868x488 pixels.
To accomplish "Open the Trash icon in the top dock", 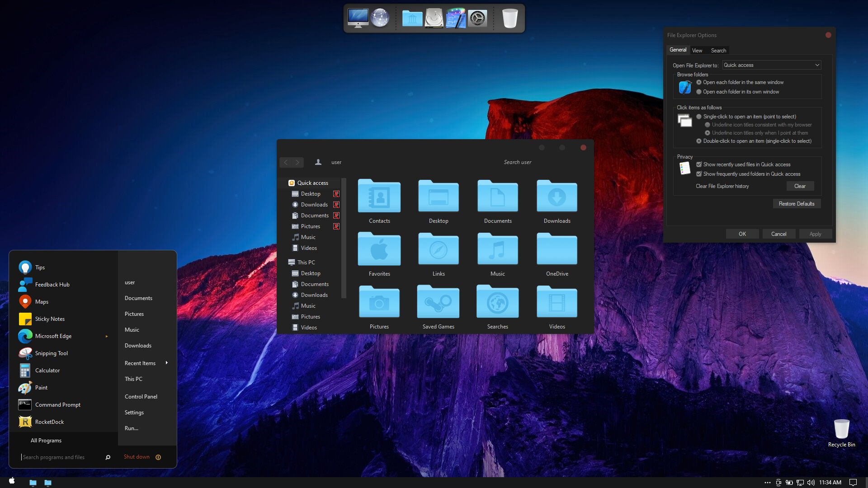I will pos(509,19).
